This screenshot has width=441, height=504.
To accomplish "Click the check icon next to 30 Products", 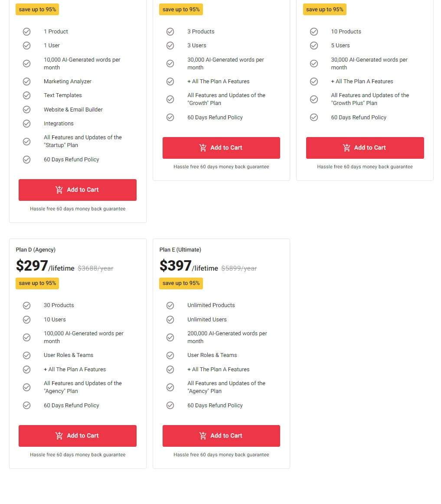I will (x=26, y=305).
